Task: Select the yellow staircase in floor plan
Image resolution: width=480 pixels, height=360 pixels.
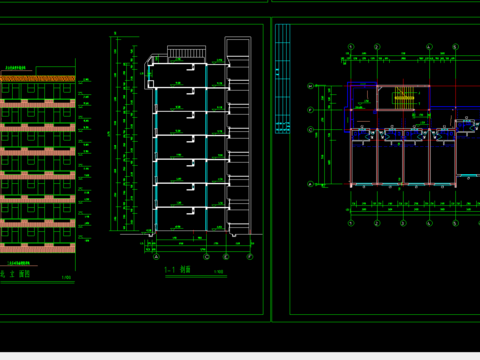Action: click(404, 98)
